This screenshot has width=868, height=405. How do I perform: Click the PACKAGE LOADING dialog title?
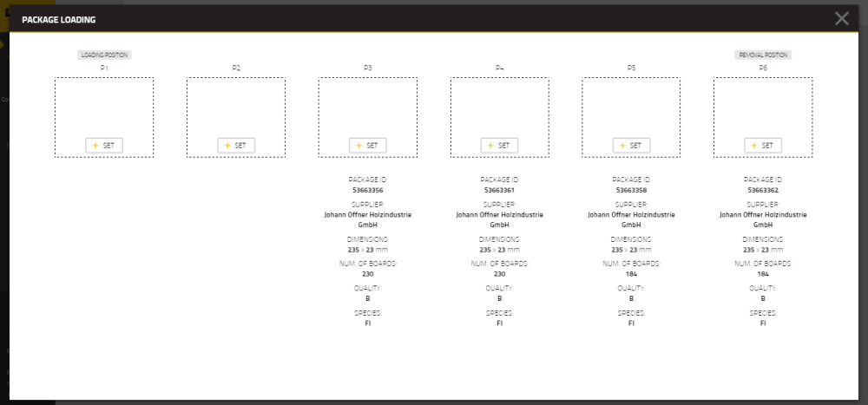(59, 19)
